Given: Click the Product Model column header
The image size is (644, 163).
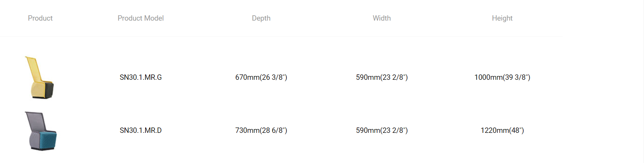Looking at the screenshot, I should coord(141,18).
